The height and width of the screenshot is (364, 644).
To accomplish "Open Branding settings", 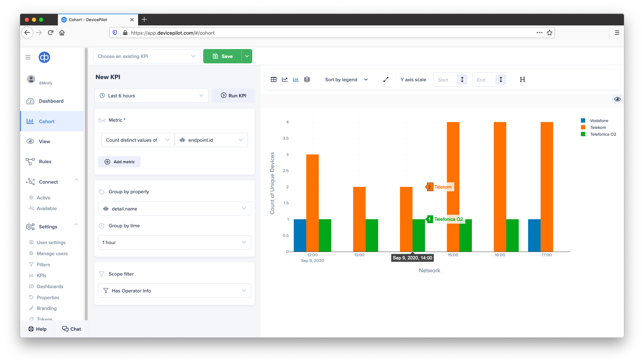I will pos(47,308).
